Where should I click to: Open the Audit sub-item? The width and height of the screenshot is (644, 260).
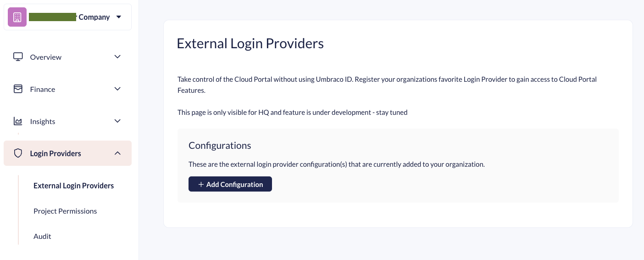point(42,236)
